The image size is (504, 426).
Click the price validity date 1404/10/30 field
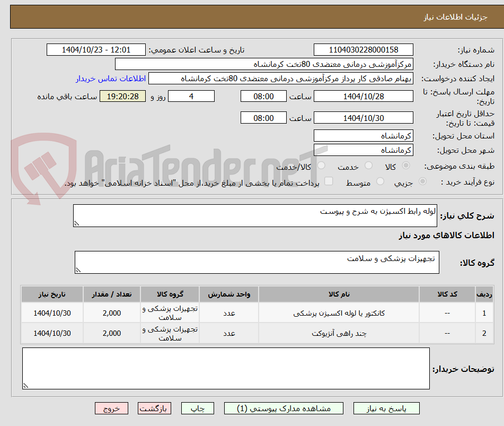point(364,118)
